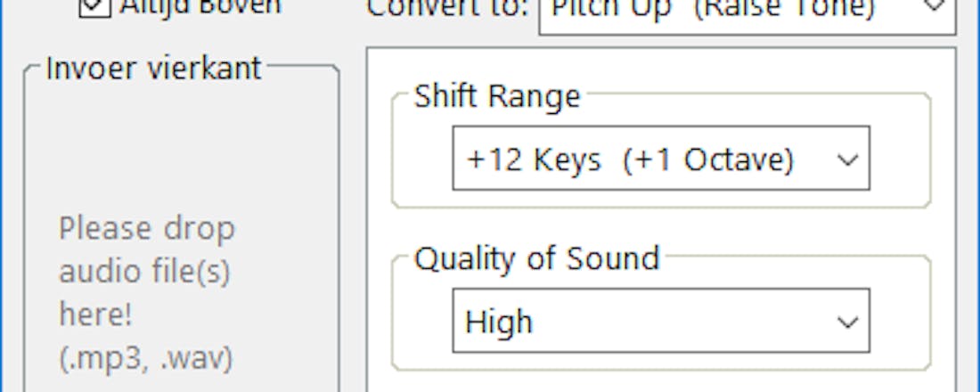The height and width of the screenshot is (392, 980).
Task: Click the "Invoer vierkant" group title
Action: (x=153, y=68)
